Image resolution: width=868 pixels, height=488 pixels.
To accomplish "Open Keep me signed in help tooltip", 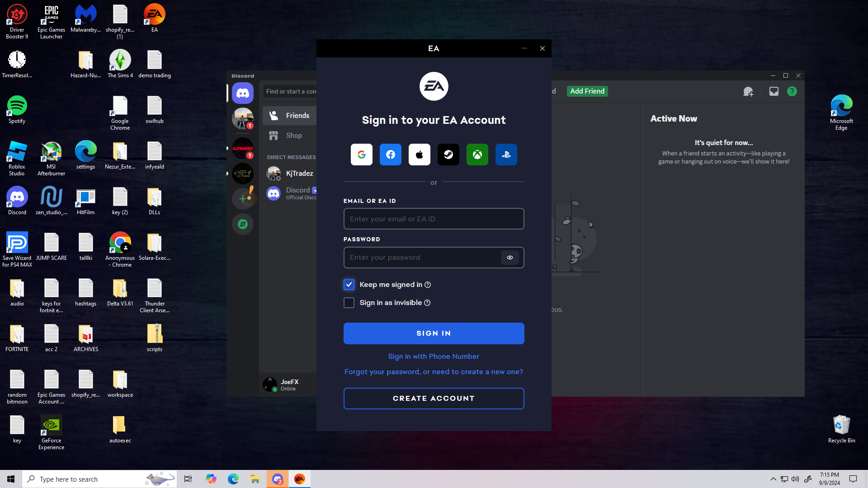I will point(428,285).
